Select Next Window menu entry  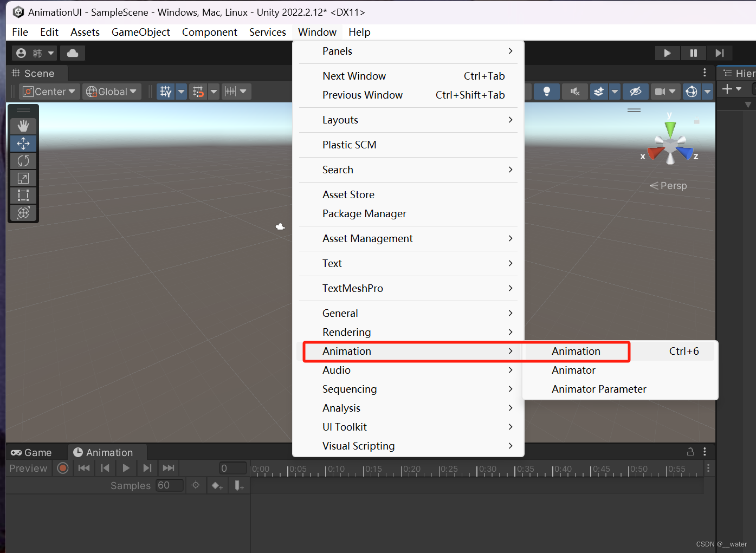(408, 76)
